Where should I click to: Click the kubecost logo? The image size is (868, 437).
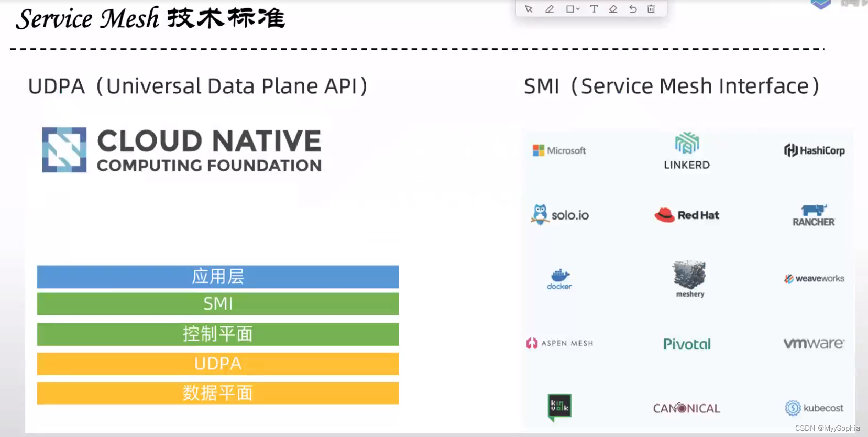[814, 408]
